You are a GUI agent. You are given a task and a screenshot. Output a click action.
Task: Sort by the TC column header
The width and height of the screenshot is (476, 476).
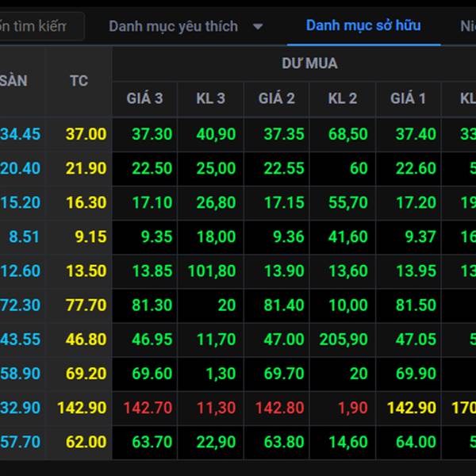click(x=79, y=81)
